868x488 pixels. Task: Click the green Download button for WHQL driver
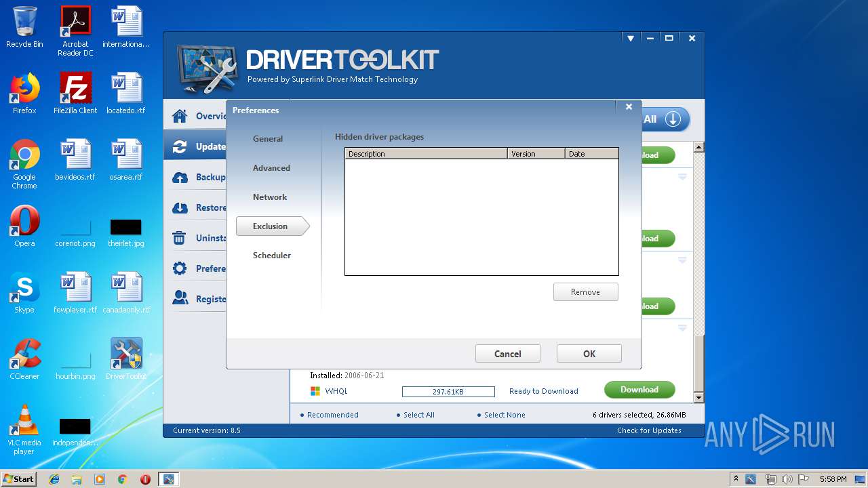pos(639,390)
